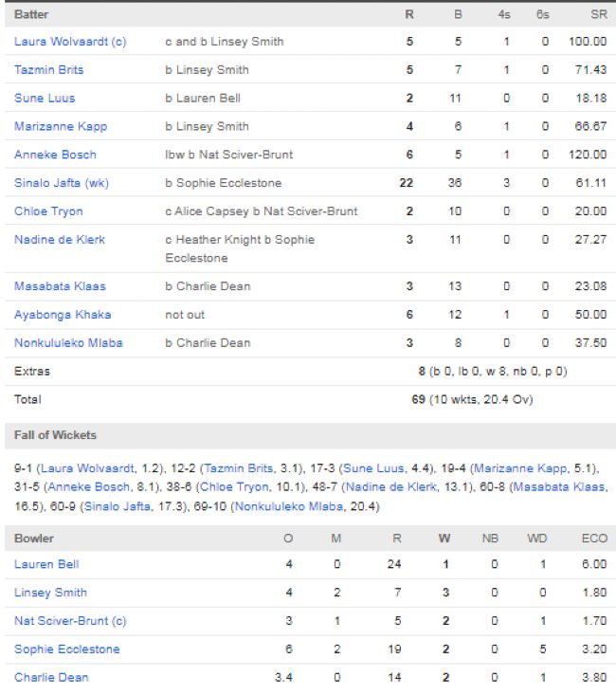The height and width of the screenshot is (695, 616).
Task: Open Linsey Smith bowler profile
Action: 50,593
